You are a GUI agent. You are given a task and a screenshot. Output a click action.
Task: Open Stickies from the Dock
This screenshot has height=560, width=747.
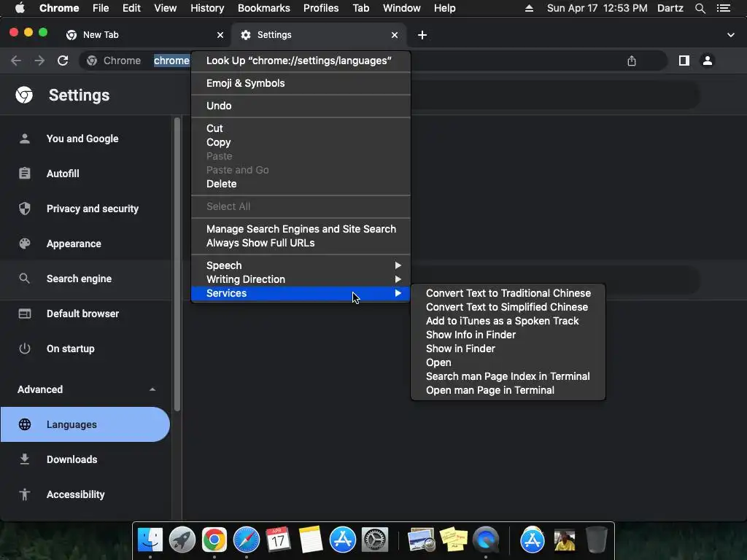click(x=454, y=540)
